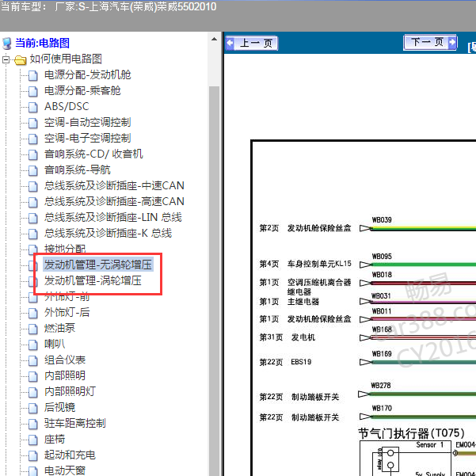Click the tree panel vertical scrollbar thumb
The height and width of the screenshot is (476, 476).
coord(214,281)
